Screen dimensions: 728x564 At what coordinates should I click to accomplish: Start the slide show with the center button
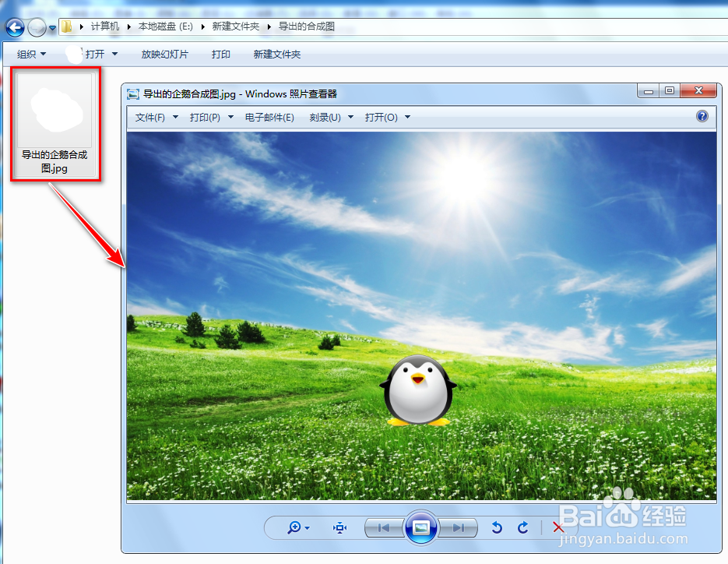421,527
